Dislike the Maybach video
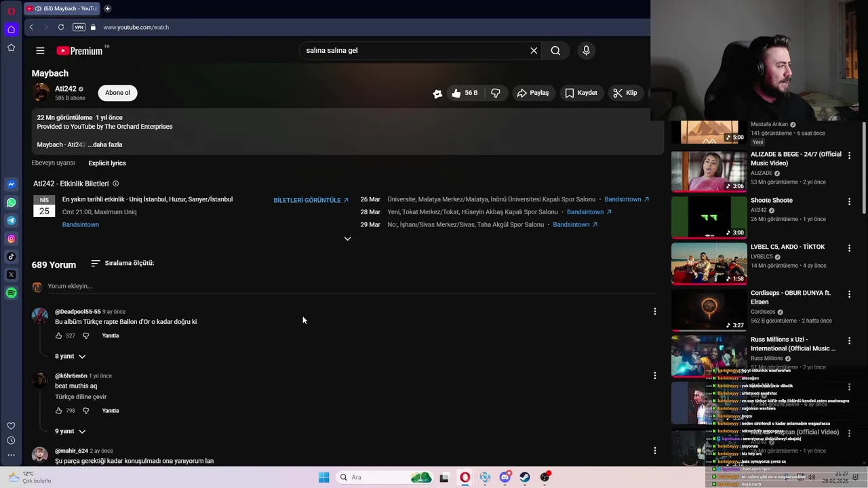 pos(496,93)
